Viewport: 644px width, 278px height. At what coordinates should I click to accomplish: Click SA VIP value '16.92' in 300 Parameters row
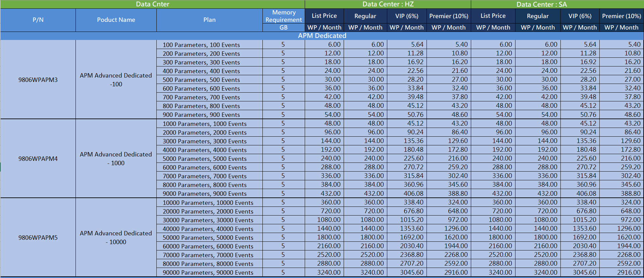point(580,62)
